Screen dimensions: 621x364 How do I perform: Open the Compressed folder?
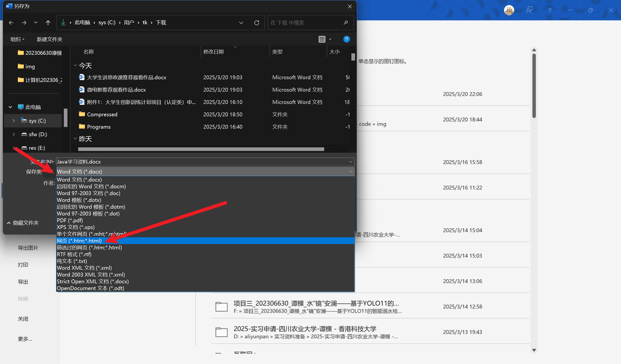tap(102, 114)
